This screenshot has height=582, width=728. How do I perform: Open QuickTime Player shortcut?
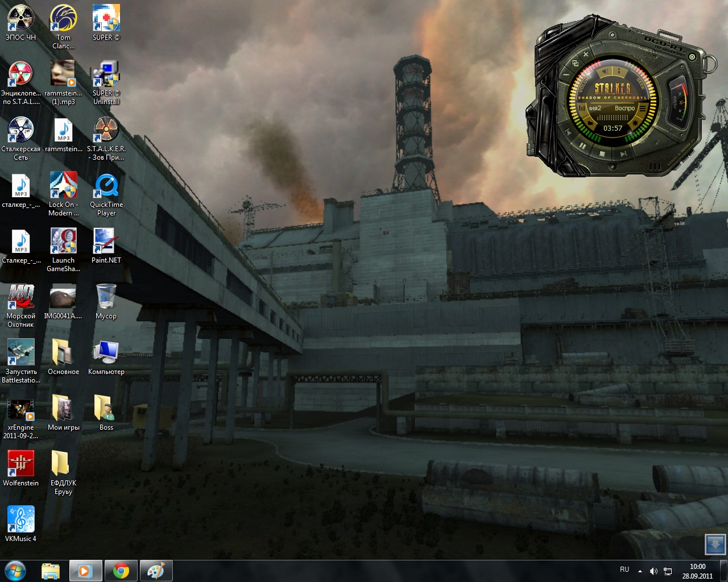(x=106, y=194)
